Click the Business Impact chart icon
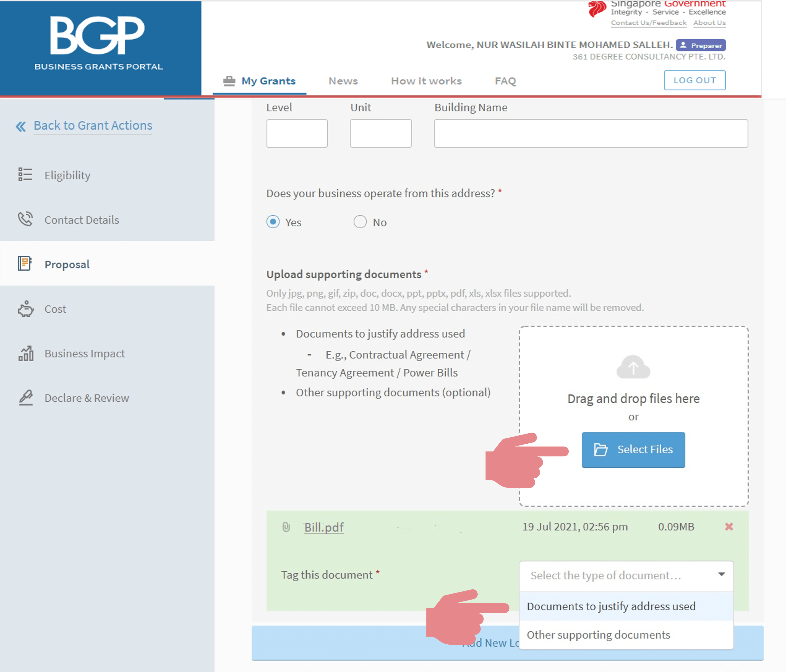This screenshot has width=786, height=672. coord(26,353)
